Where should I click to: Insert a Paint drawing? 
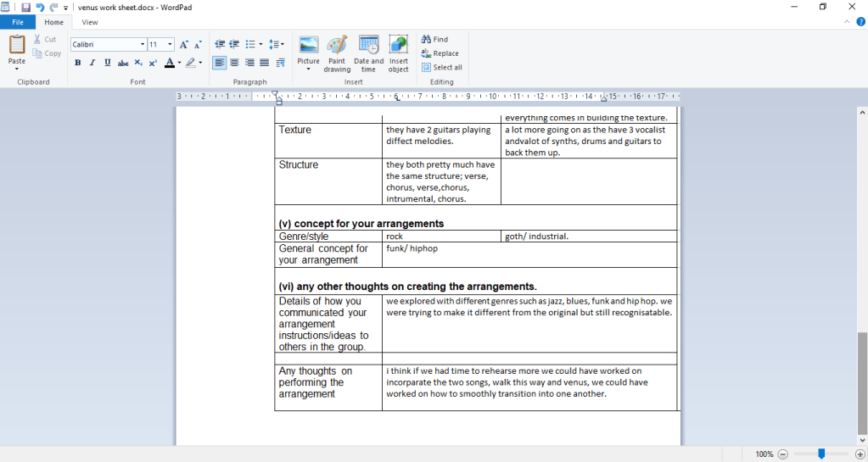click(337, 53)
